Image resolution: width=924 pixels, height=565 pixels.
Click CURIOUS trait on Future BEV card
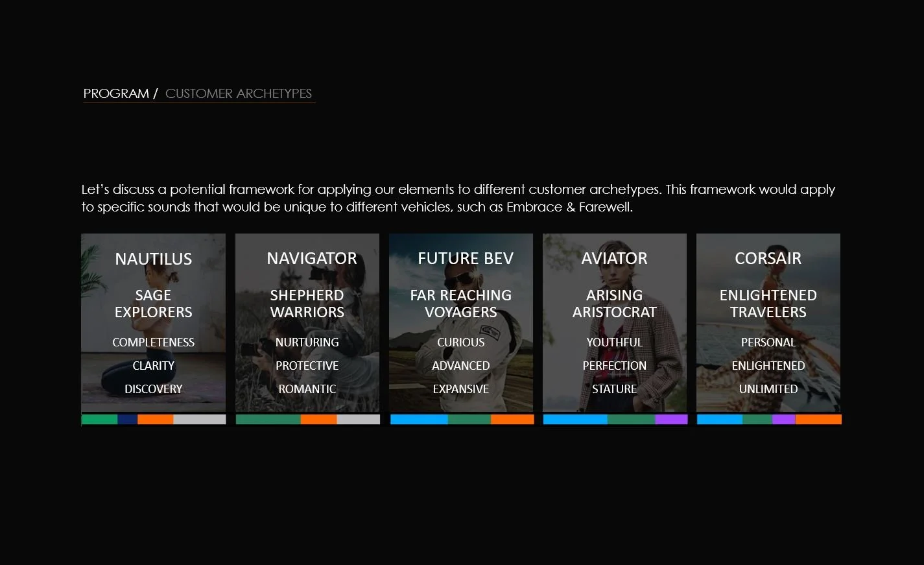(x=461, y=343)
